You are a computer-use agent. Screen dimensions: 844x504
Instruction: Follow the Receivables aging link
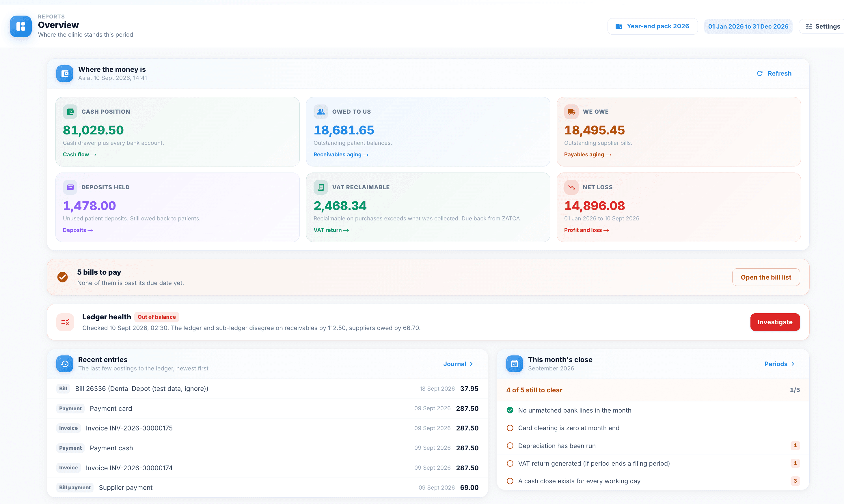[341, 155]
